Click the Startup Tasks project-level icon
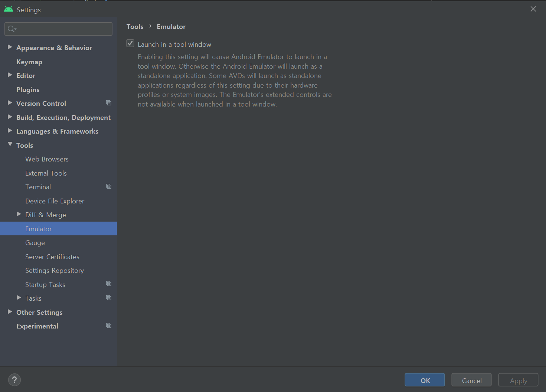The height and width of the screenshot is (392, 546). (109, 284)
